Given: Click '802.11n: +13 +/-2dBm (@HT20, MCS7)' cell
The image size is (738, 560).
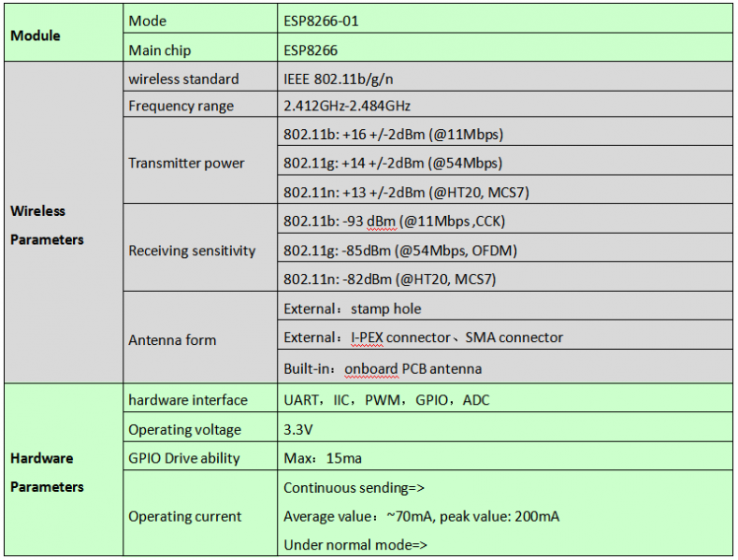Looking at the screenshot, I should point(504,190).
